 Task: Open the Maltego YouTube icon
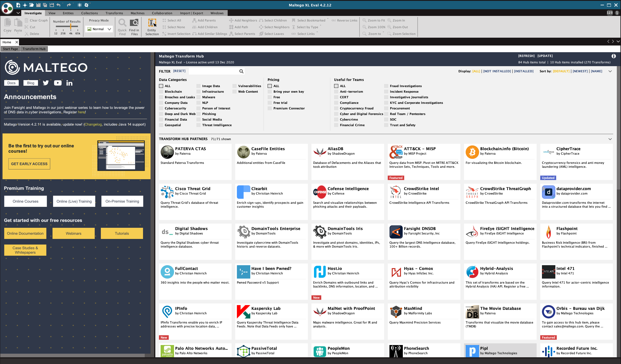58,83
